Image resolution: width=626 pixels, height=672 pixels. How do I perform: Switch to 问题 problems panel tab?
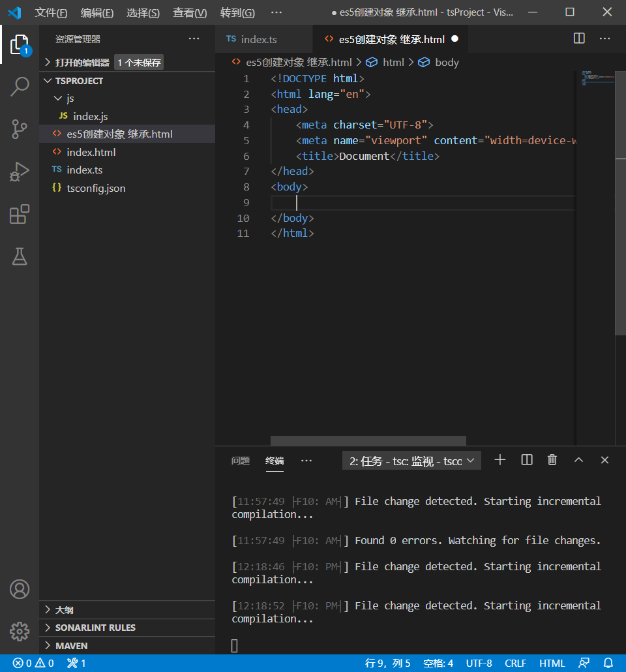(x=241, y=461)
